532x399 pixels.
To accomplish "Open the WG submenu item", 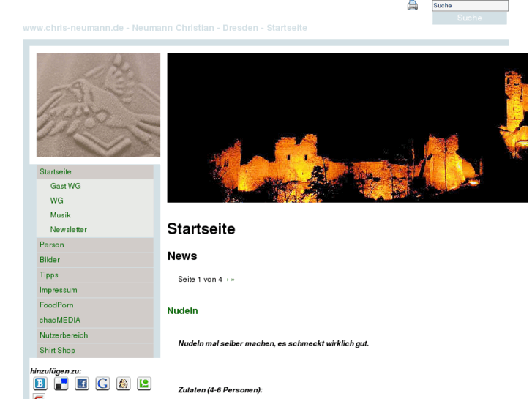I will coord(56,201).
